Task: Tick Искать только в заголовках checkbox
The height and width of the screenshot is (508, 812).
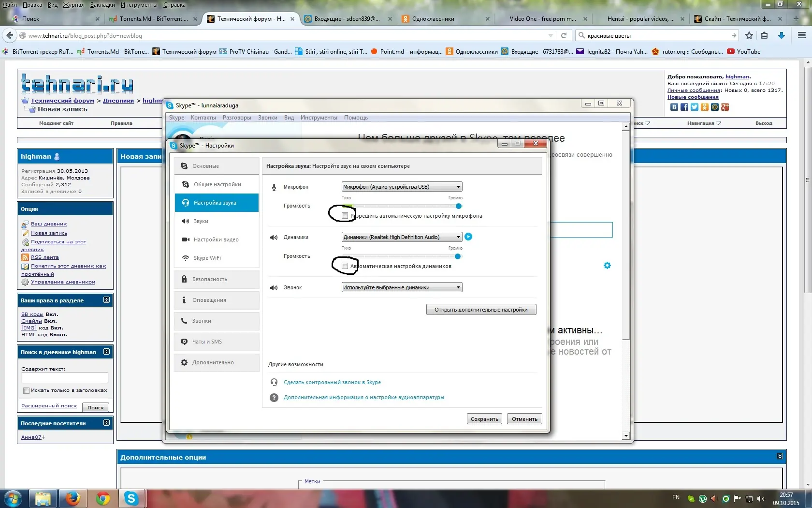Action: click(26, 391)
